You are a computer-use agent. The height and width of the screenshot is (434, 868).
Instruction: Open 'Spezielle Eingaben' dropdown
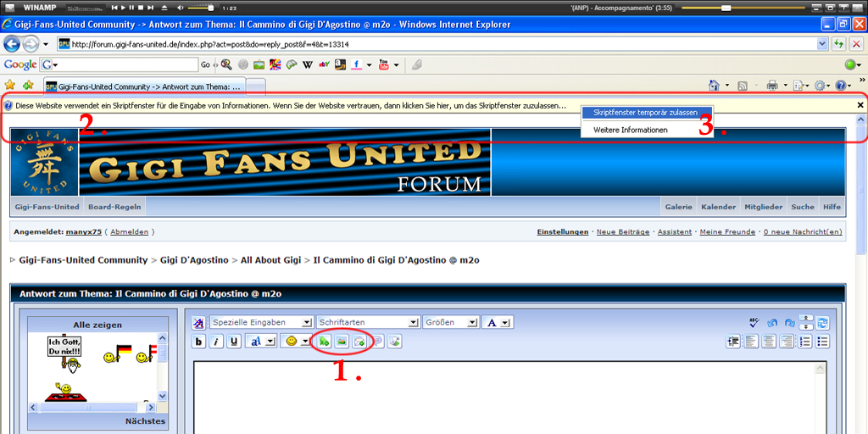261,322
